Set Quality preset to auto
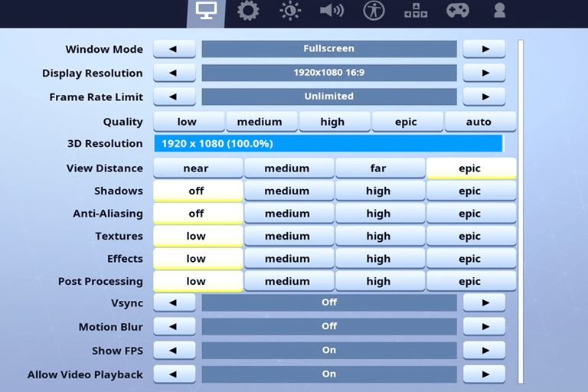Image resolution: width=588 pixels, height=392 pixels. (x=480, y=122)
